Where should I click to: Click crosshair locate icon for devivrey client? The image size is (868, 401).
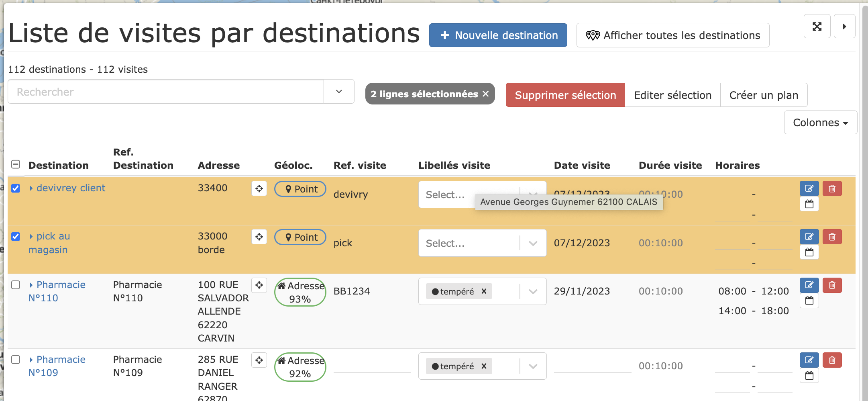pyautogui.click(x=259, y=188)
